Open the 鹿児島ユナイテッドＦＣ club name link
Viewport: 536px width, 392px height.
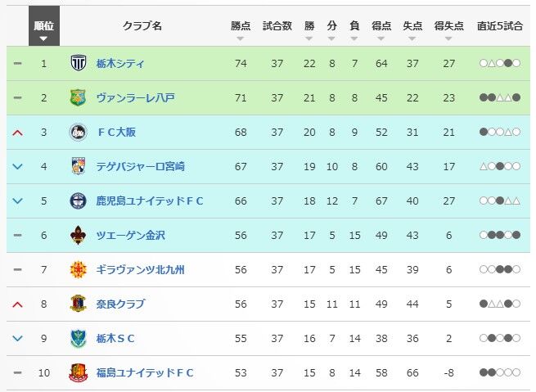click(149, 201)
